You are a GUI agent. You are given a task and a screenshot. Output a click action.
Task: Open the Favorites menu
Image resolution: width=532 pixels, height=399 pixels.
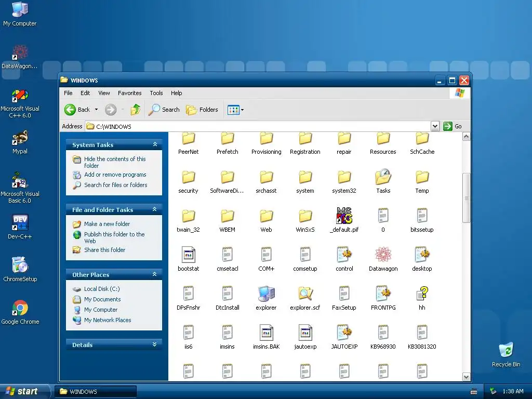pos(129,93)
